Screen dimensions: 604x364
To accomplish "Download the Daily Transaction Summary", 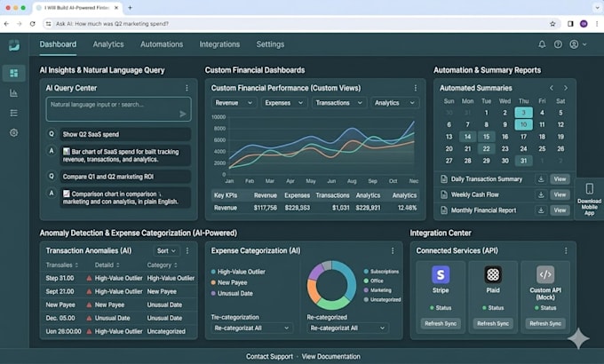I will tap(541, 179).
